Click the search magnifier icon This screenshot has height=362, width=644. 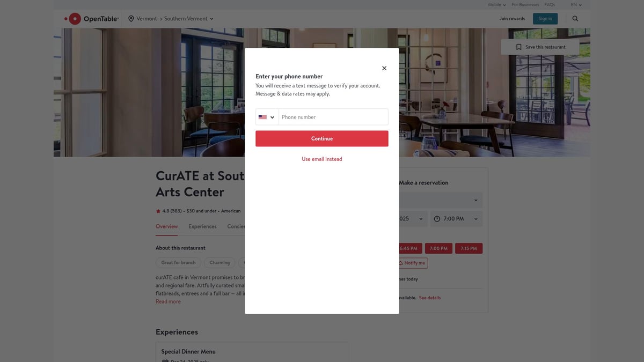click(575, 19)
